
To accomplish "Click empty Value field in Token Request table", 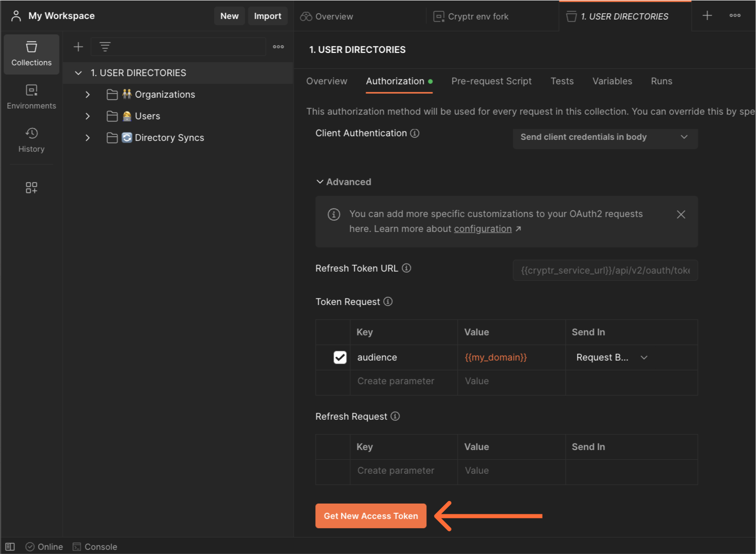I will click(x=511, y=381).
